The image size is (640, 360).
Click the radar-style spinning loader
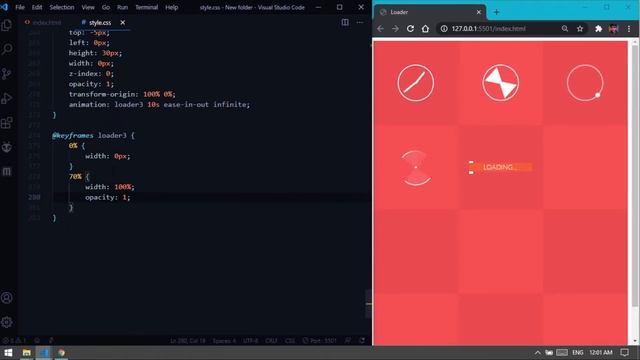click(x=416, y=167)
